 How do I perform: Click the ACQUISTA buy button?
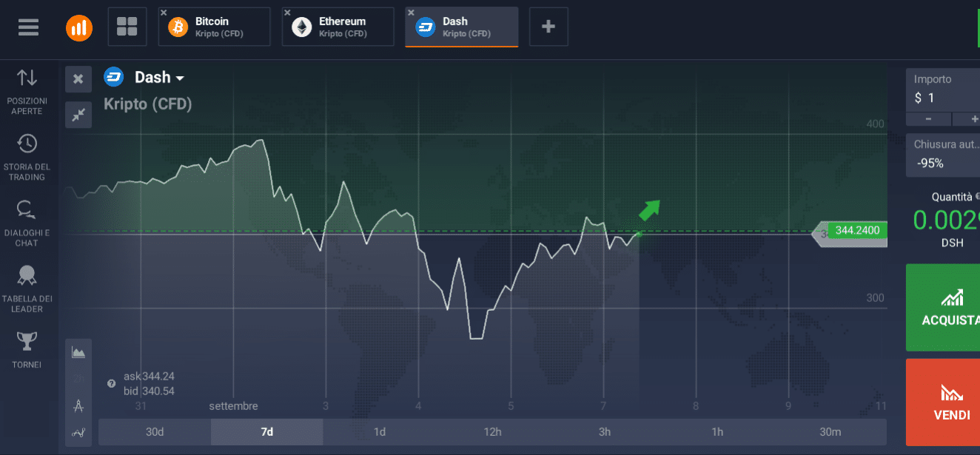tap(943, 307)
